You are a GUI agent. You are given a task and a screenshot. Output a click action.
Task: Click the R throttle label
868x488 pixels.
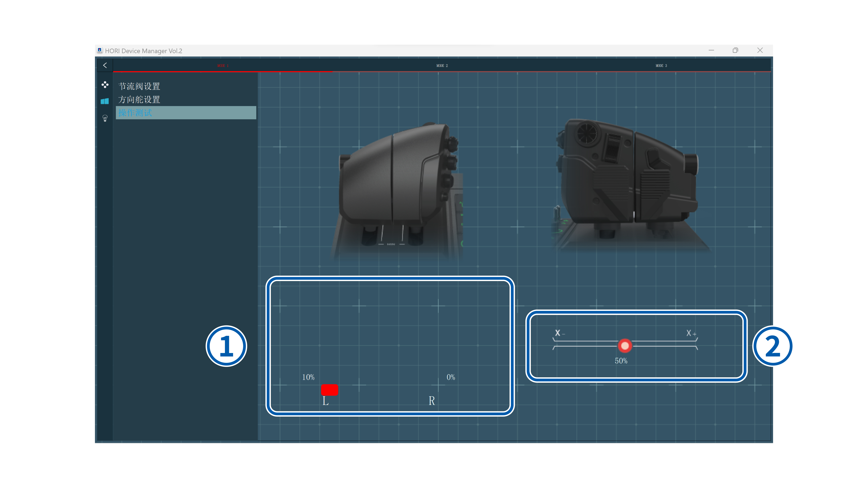tap(432, 401)
